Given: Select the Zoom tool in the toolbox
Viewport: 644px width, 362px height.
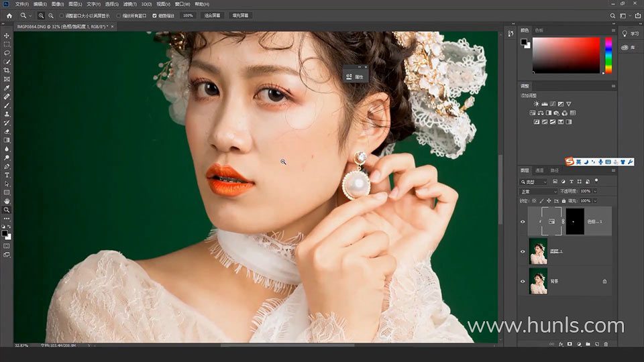Looking at the screenshot, I should tap(7, 210).
